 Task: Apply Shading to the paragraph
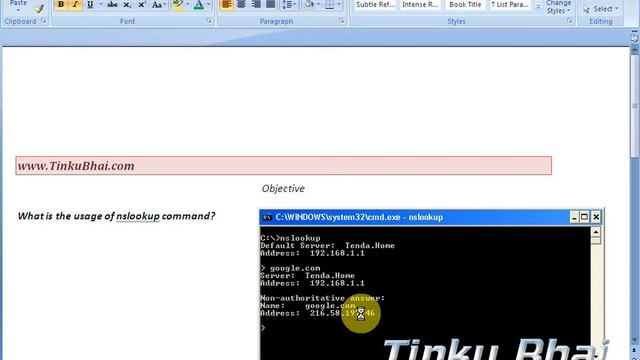tap(309, 5)
